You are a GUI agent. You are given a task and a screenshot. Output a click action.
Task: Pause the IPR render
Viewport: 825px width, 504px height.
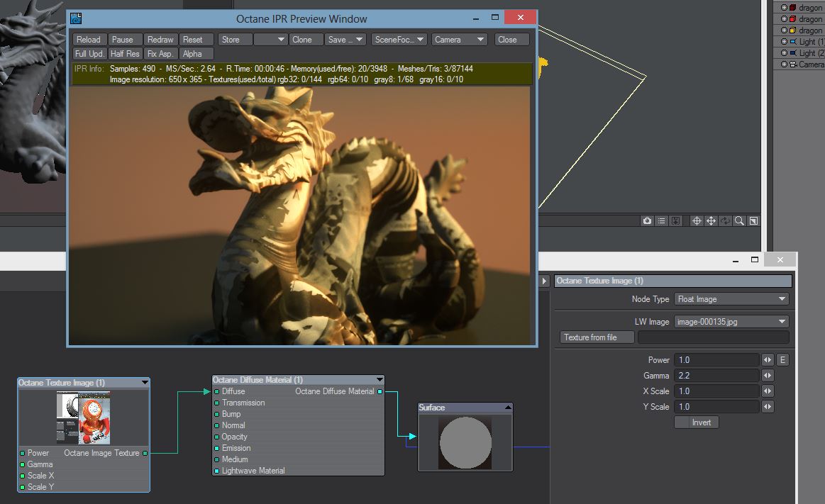[x=125, y=40]
